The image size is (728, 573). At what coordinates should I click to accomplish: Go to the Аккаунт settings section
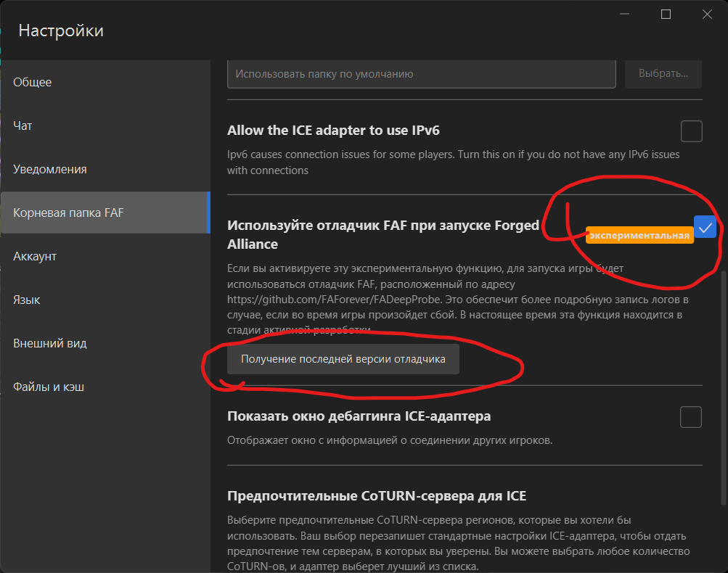click(105, 256)
